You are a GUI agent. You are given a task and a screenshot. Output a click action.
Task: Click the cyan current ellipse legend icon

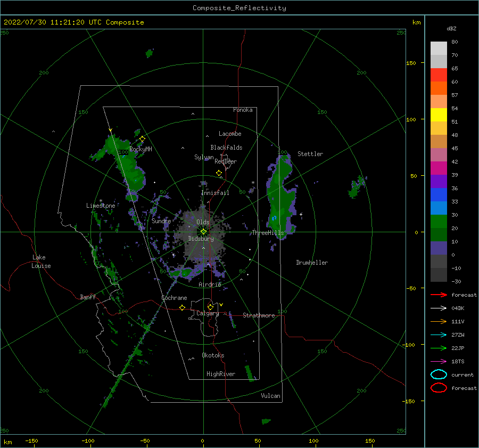439,374
